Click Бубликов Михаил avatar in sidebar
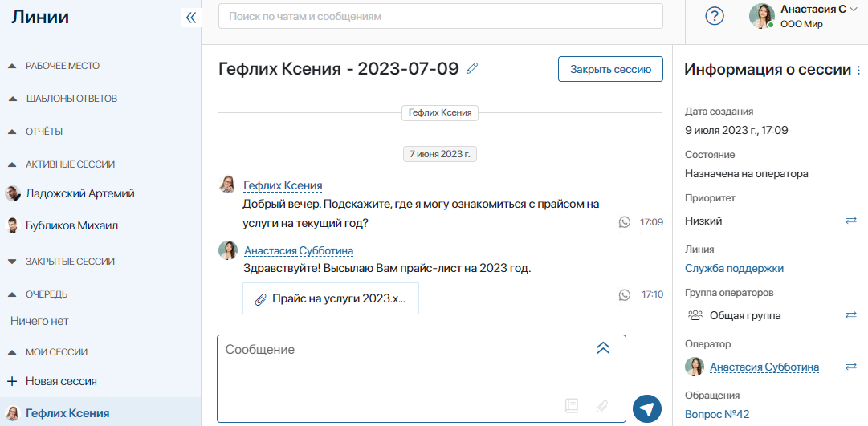This screenshot has width=868, height=426. pos(13,225)
